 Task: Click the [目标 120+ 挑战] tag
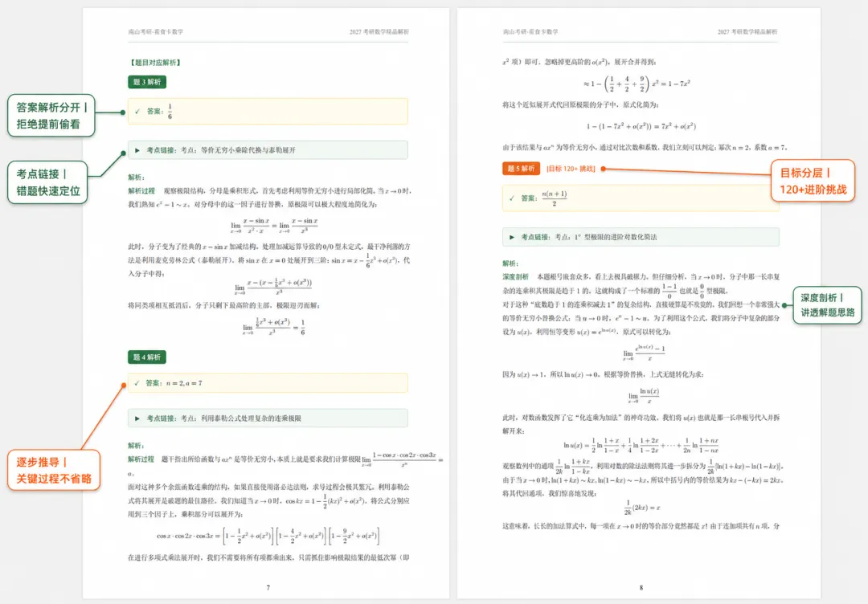[x=571, y=169]
